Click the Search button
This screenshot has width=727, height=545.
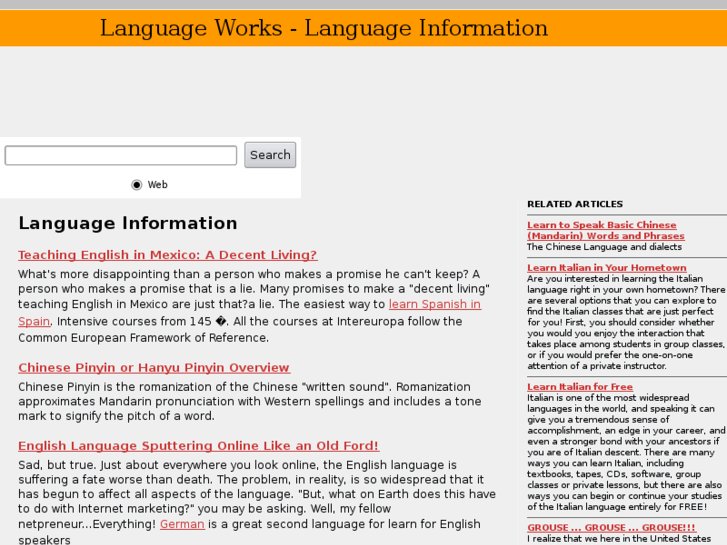pos(270,155)
